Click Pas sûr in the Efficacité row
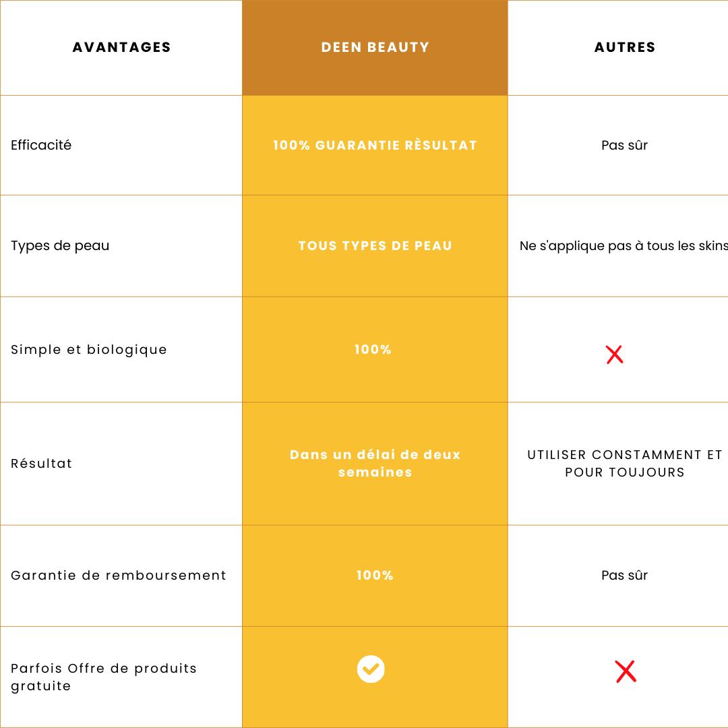 pos(625,145)
